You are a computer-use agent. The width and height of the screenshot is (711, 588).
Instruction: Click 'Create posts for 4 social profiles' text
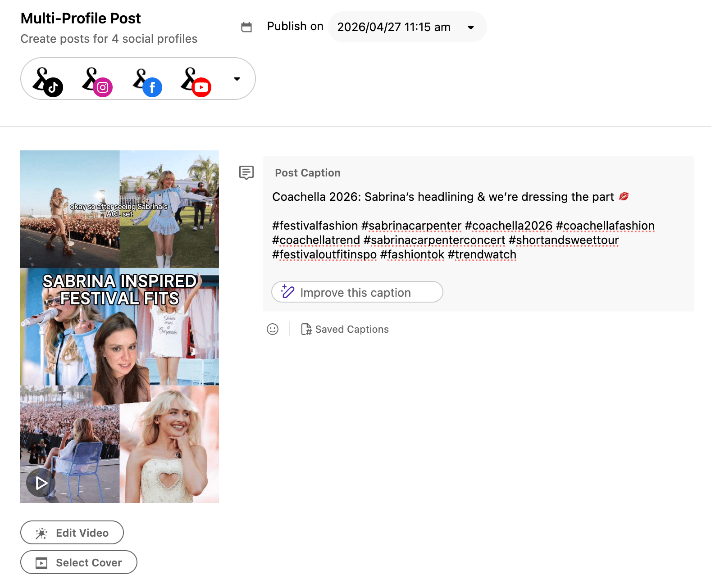point(109,39)
